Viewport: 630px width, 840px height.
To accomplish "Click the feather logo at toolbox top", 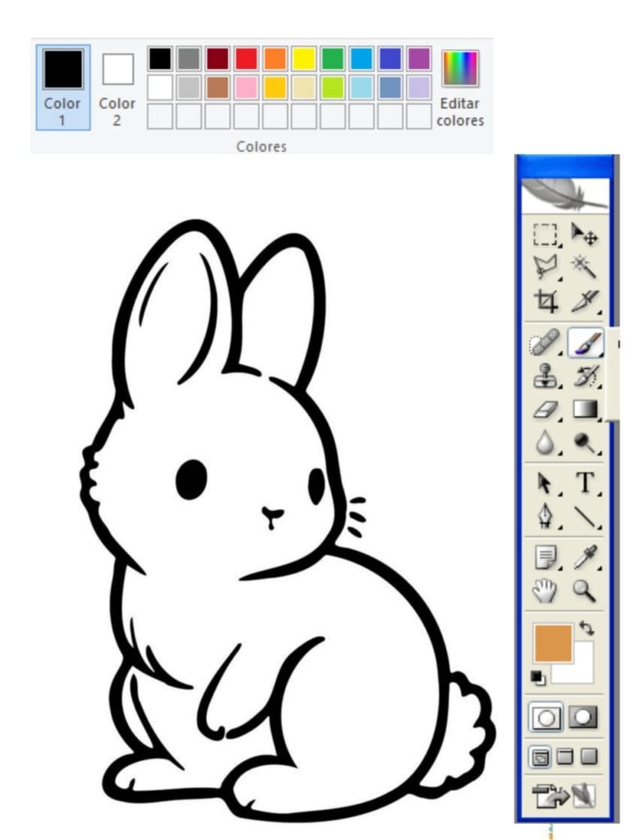I will [564, 195].
